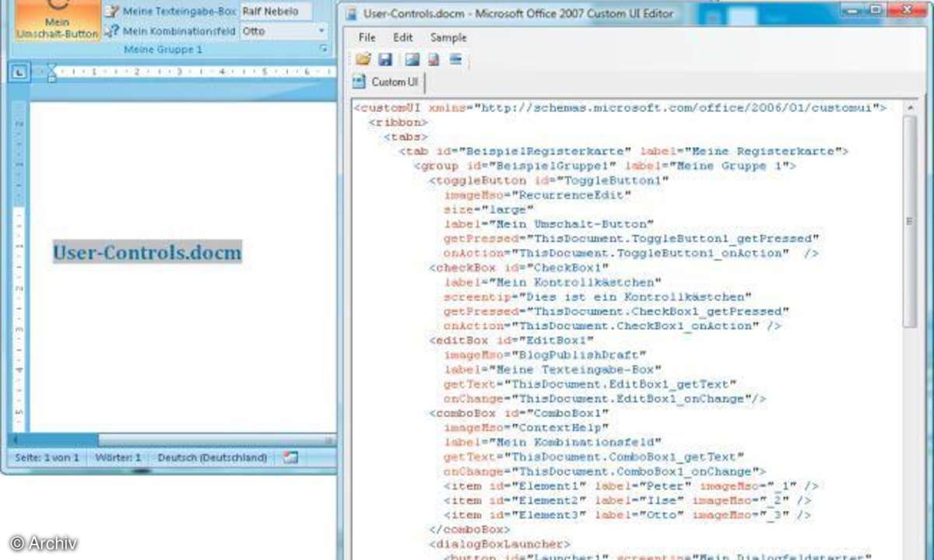This screenshot has height=560, width=934.
Task: Click the imageMso="BlogPublishDraft" line
Action: point(545,355)
